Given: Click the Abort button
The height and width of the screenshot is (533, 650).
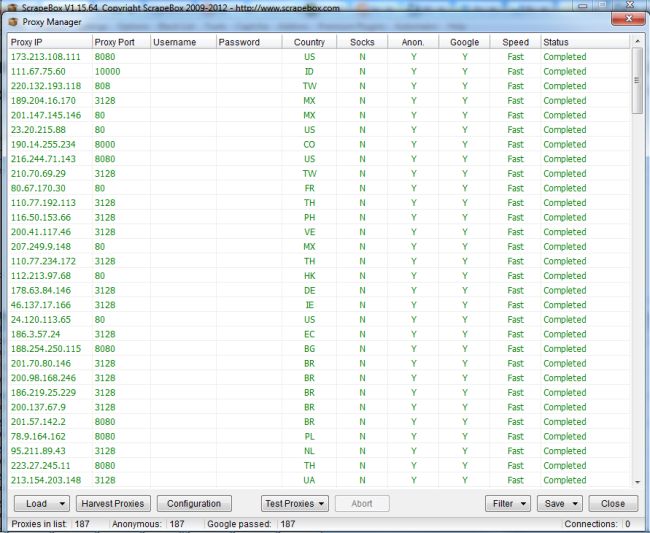Looking at the screenshot, I should point(362,504).
